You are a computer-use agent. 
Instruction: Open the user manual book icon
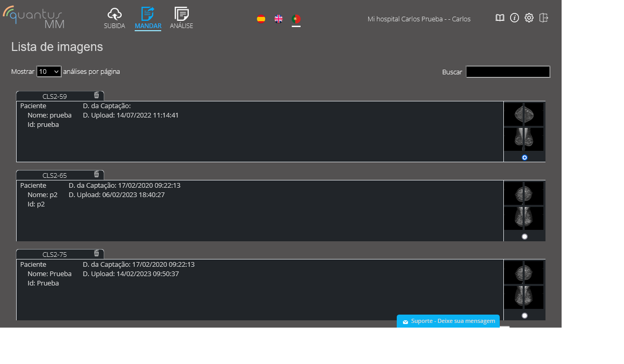tap(500, 18)
